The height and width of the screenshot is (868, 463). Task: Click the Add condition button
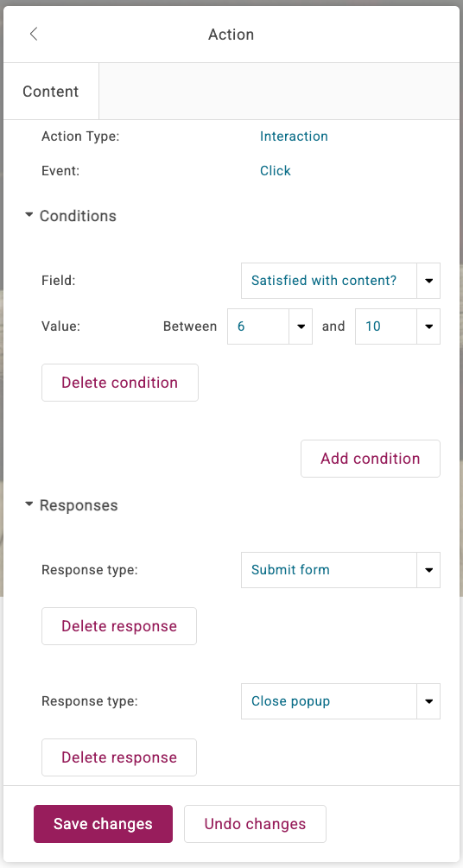pyautogui.click(x=371, y=459)
